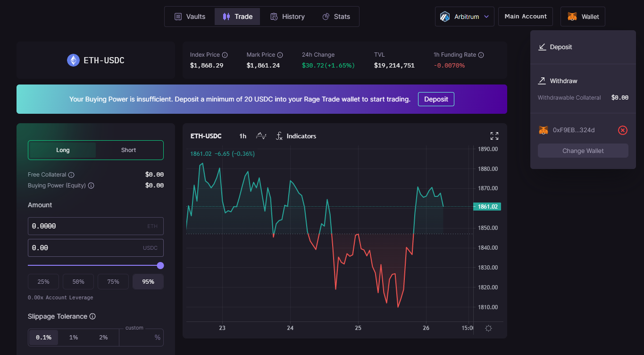Click 1h Funding Rate info icon
Screen dimensions: 644x355
click(x=481, y=55)
